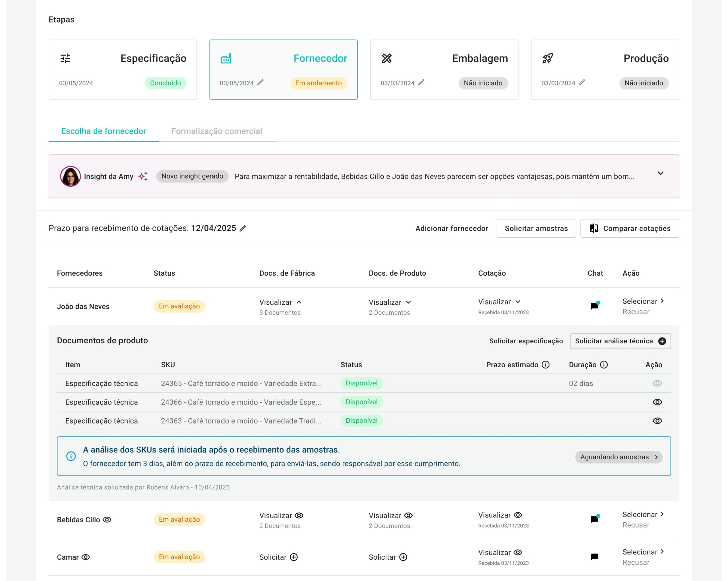View Bebidas Cillo Cotação
Screen dimensions: 728x581
tap(500, 515)
